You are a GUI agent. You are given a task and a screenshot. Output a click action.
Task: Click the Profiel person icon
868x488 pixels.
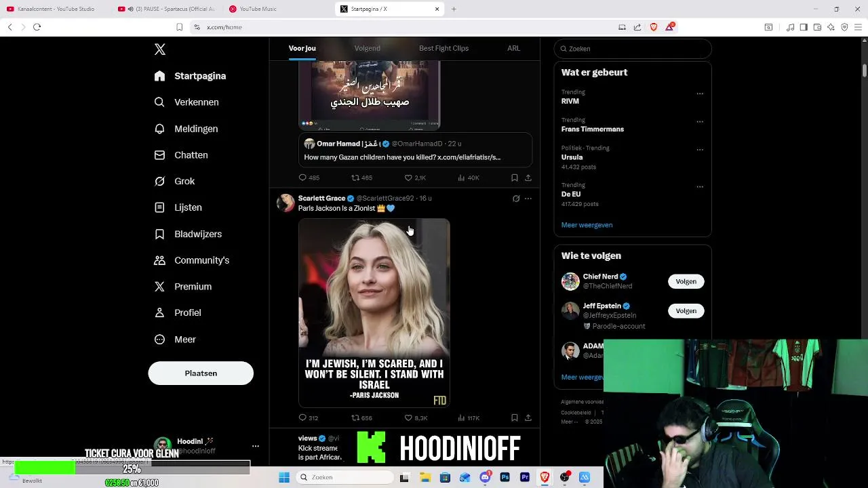(159, 313)
